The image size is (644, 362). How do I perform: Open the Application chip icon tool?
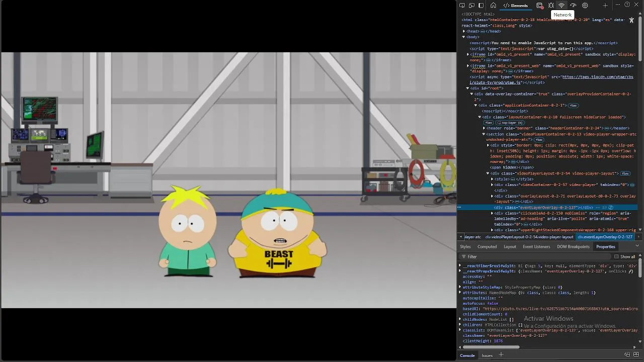coord(585,6)
